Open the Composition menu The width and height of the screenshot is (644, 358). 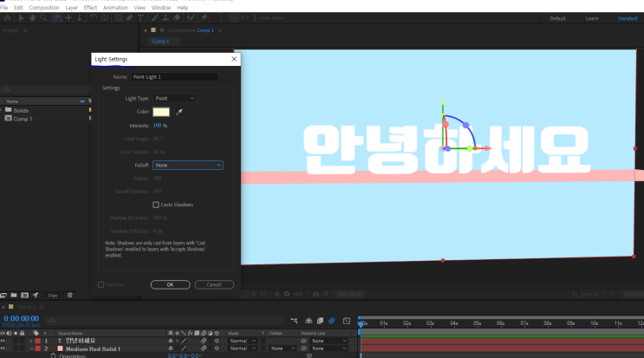(43, 7)
